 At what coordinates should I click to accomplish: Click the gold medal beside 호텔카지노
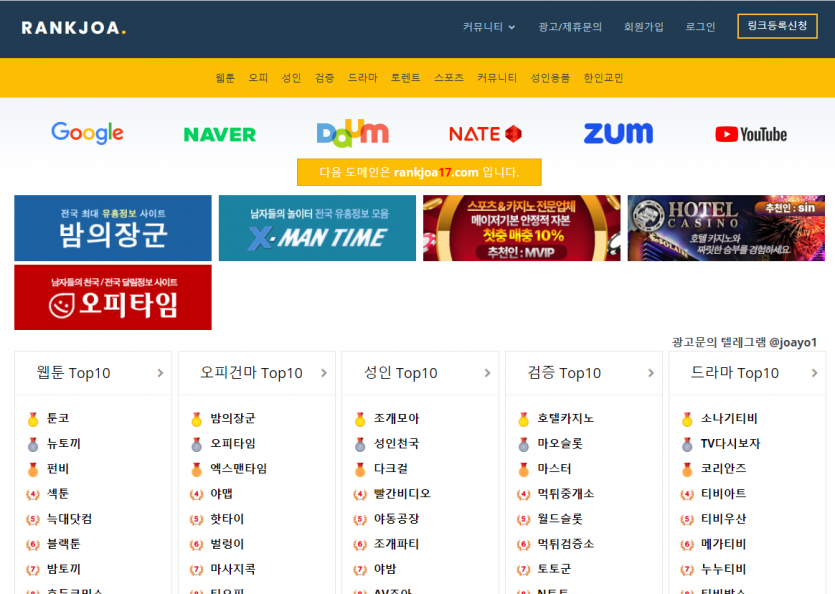point(523,419)
